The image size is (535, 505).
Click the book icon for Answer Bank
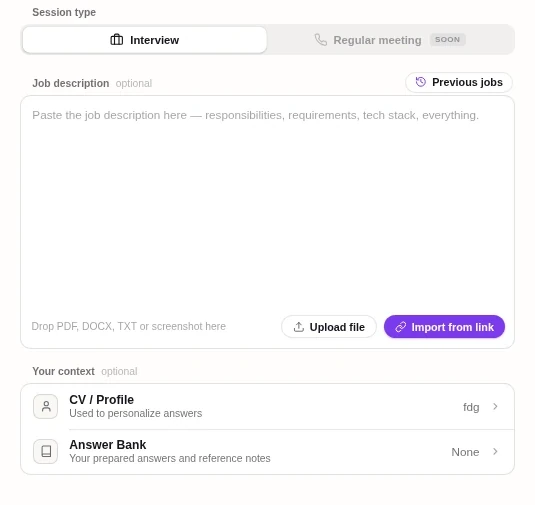[46, 451]
